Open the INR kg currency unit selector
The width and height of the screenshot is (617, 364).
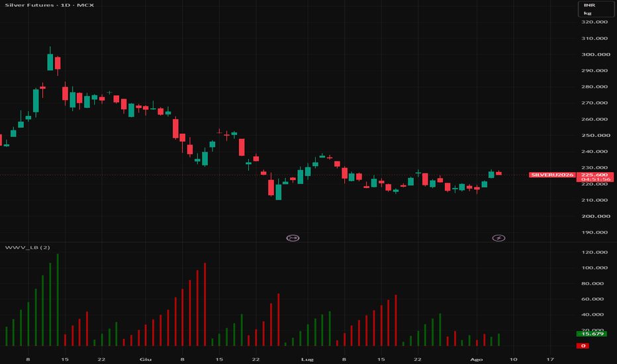pos(596,9)
